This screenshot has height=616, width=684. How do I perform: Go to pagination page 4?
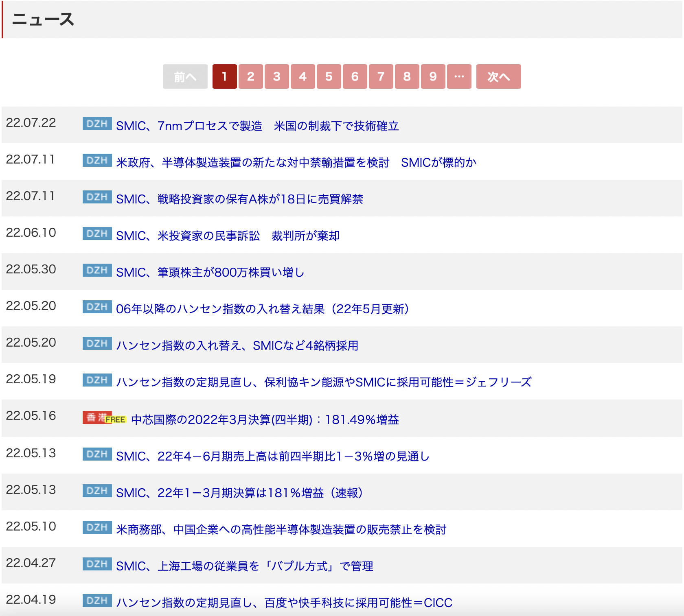pos(303,76)
